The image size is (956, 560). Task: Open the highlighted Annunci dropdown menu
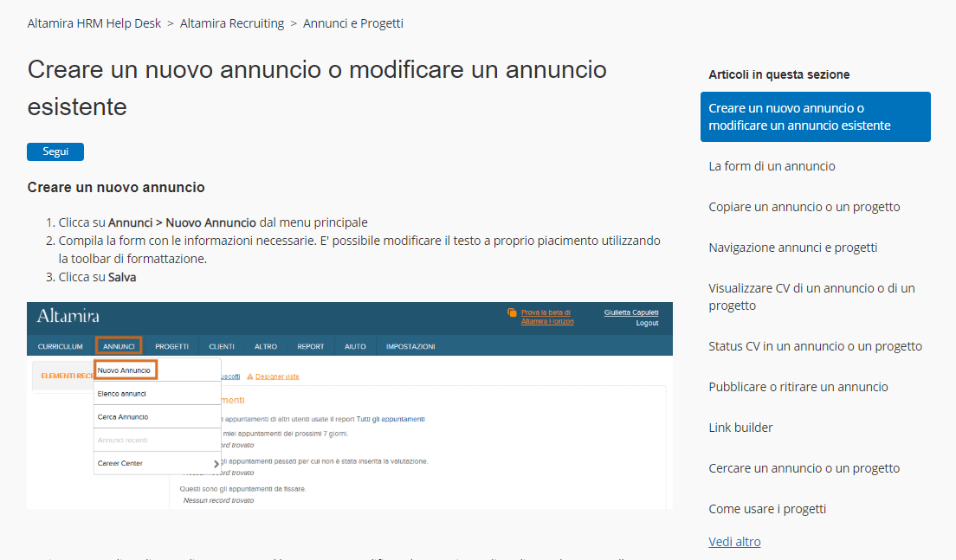pos(118,344)
